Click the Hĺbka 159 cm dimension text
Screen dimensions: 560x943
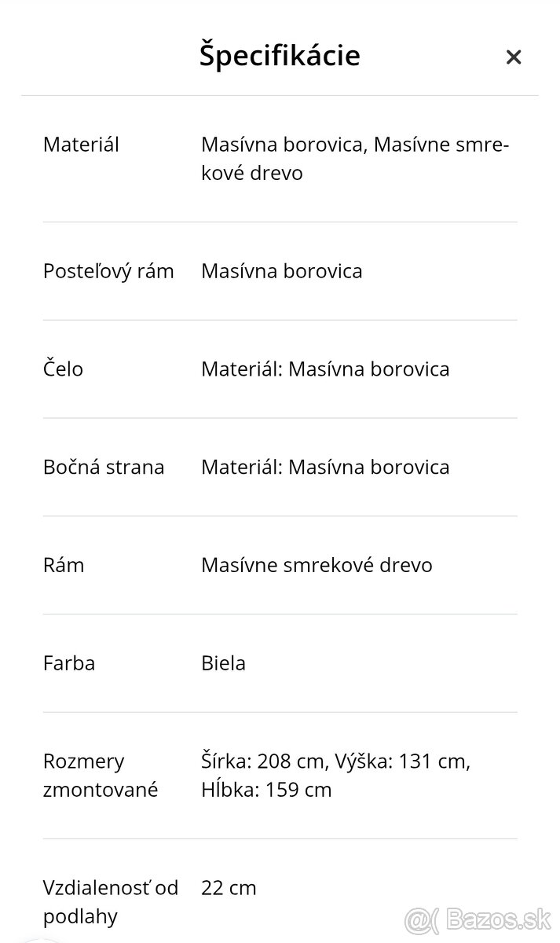tap(265, 789)
